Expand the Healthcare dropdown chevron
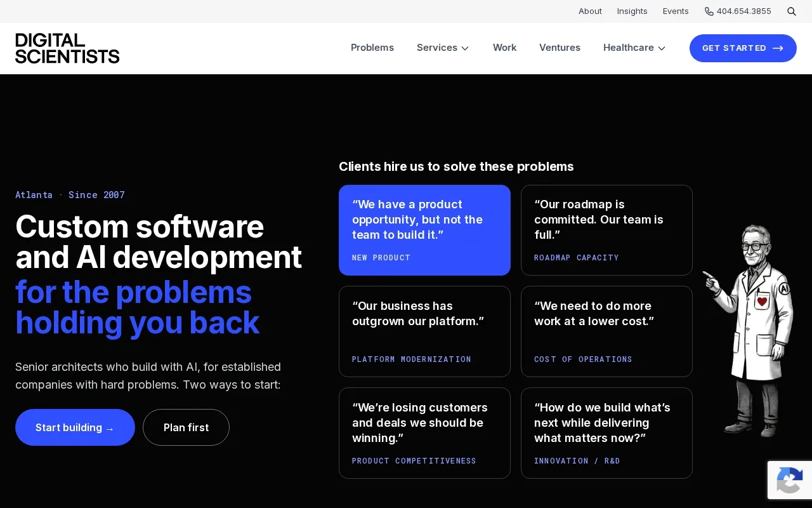This screenshot has width=812, height=508. 662,48
